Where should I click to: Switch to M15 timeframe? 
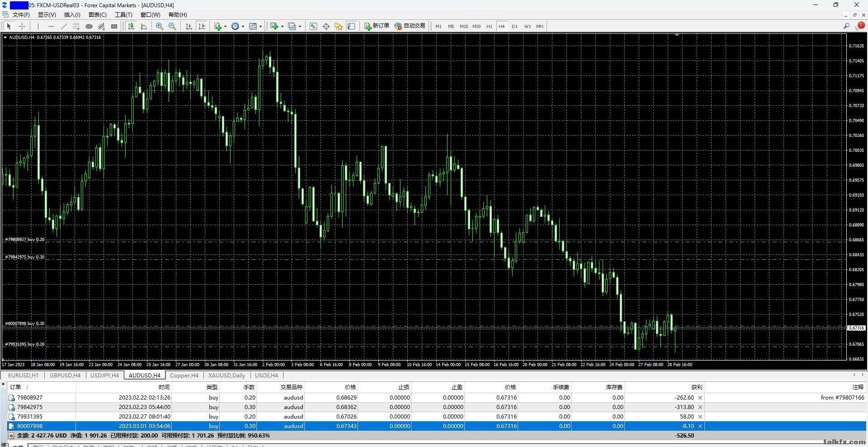463,26
